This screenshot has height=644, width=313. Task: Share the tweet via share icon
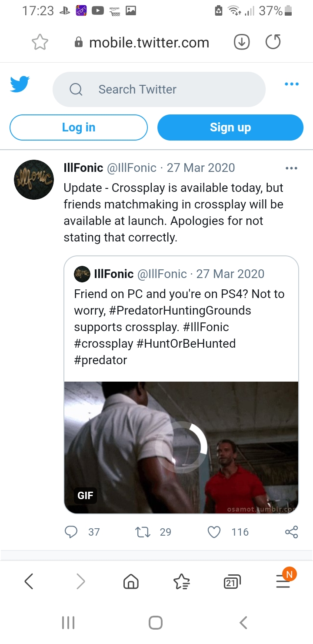(x=291, y=532)
